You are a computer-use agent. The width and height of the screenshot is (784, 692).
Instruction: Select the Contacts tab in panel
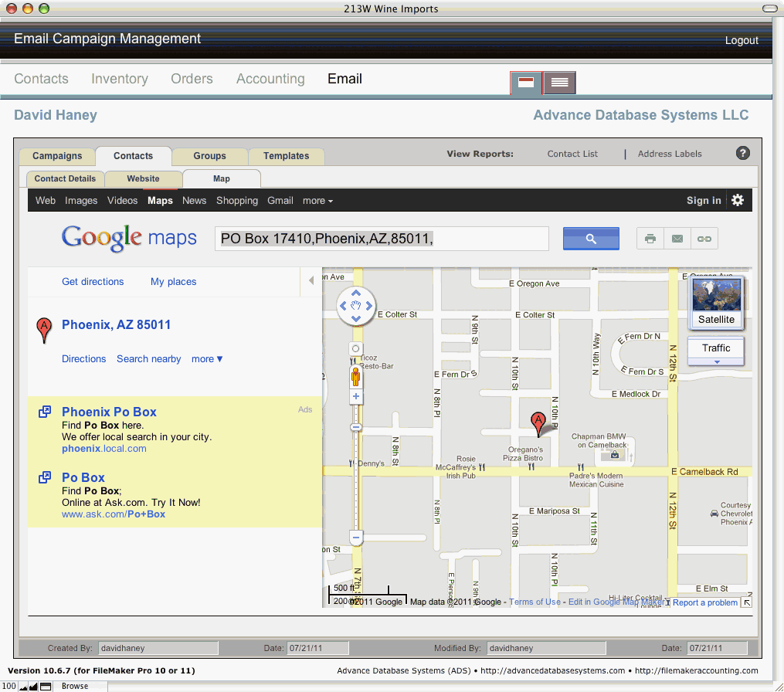pyautogui.click(x=133, y=155)
